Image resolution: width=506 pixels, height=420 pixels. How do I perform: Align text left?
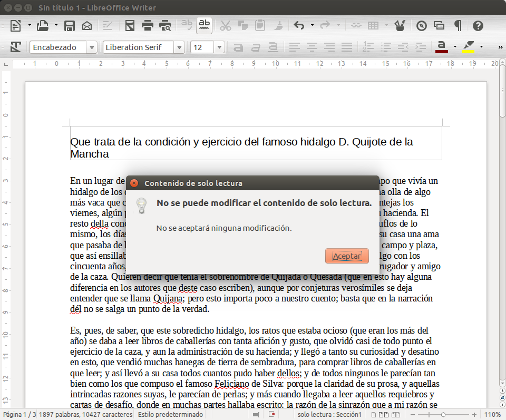[x=294, y=47]
